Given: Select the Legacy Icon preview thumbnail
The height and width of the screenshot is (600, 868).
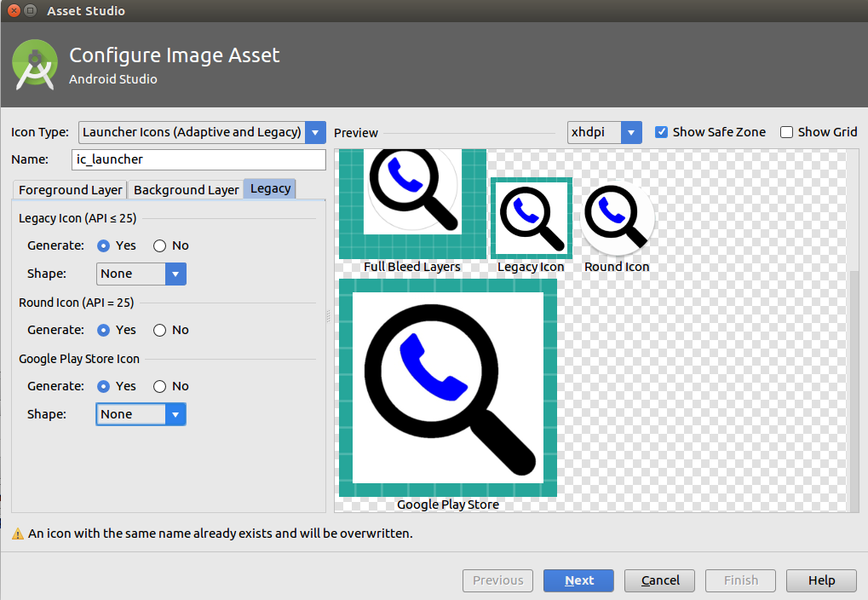Looking at the screenshot, I should pyautogui.click(x=531, y=218).
